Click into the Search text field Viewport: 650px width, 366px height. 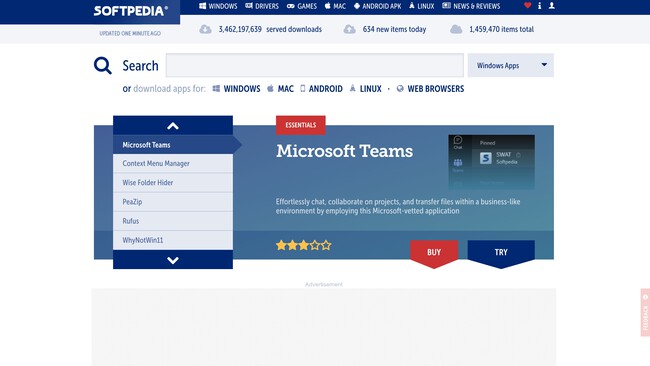point(315,65)
